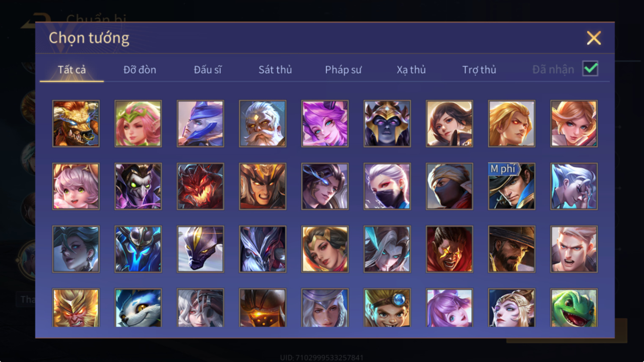The height and width of the screenshot is (362, 644).
Task: Select the green chameleon hero portrait
Action: coord(574,308)
